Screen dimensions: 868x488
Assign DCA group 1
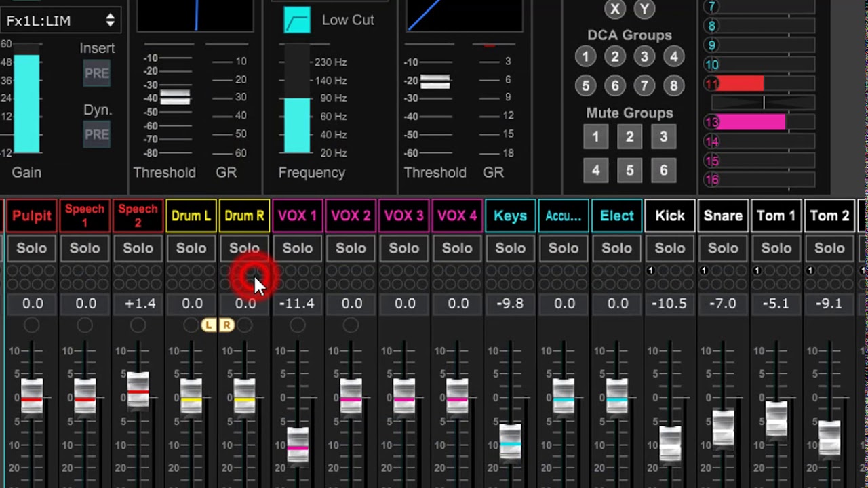(586, 57)
